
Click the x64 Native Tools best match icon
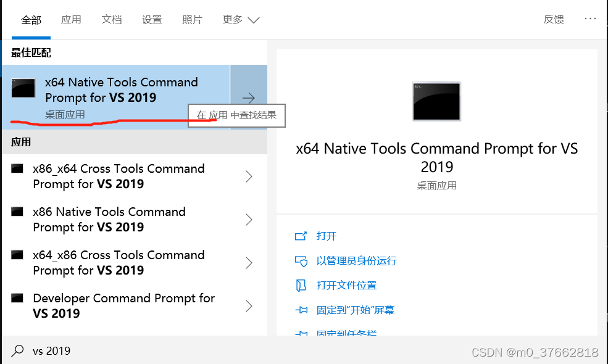23,89
